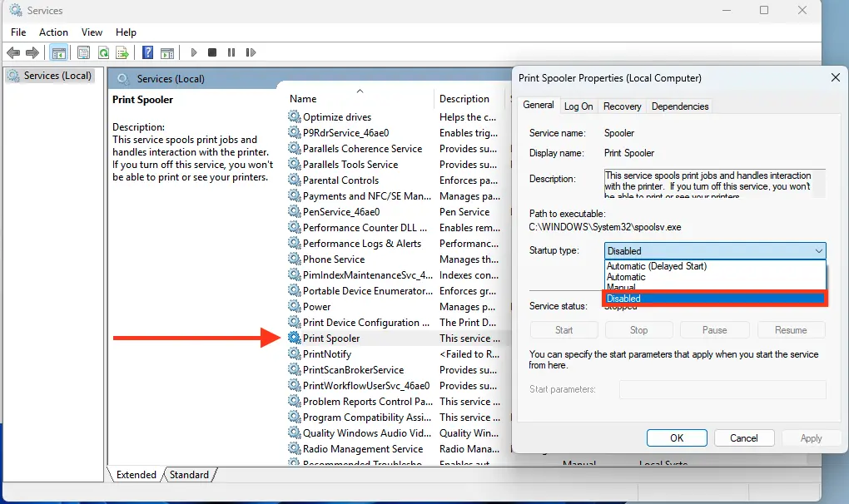Open the Action menu
This screenshot has height=504, width=849.
[x=53, y=32]
